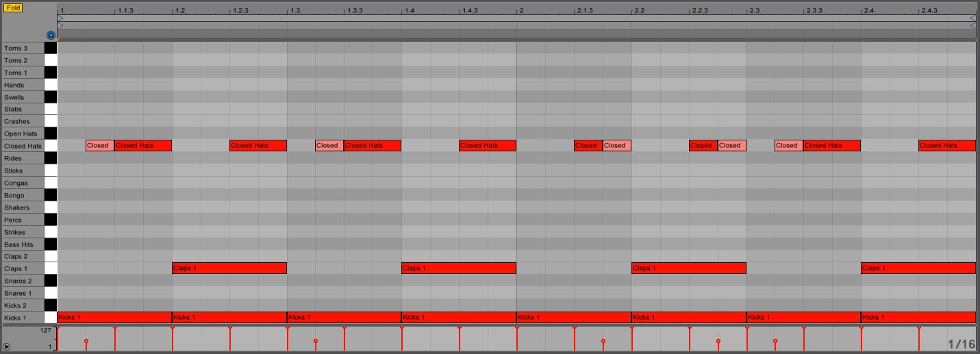Select the Kicks 1 note at beat 2.3
Screen dimensions: 980x354
[803, 317]
